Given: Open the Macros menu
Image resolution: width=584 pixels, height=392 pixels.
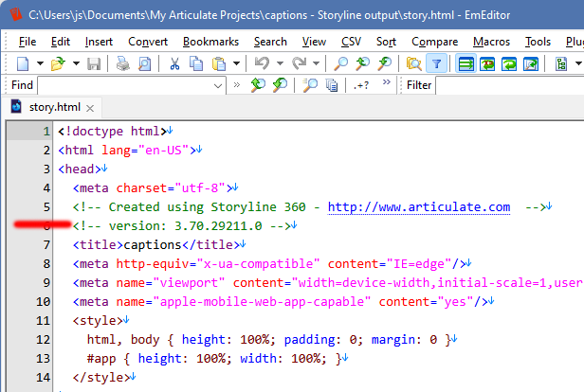Looking at the screenshot, I should point(490,42).
